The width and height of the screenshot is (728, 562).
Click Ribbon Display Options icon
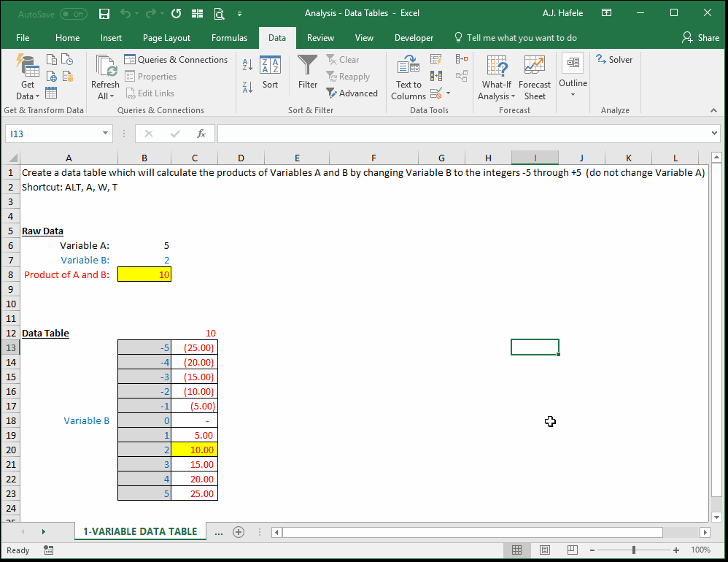pos(606,13)
